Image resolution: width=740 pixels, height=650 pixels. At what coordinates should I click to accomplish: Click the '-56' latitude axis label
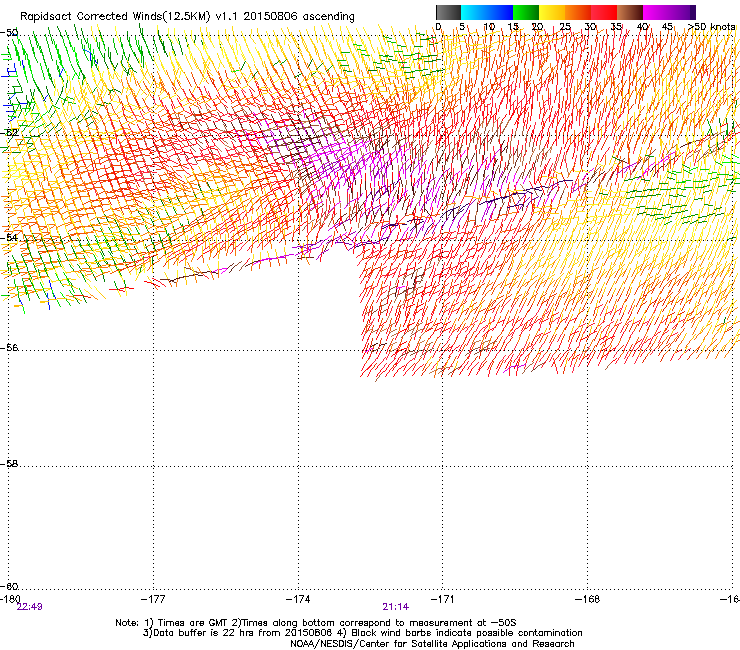(x=9, y=347)
